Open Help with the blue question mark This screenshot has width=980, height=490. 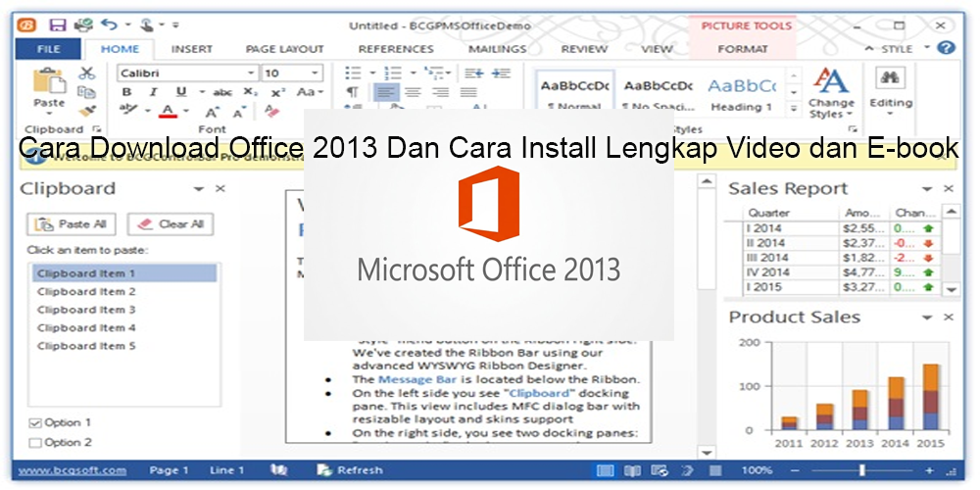pos(947,47)
